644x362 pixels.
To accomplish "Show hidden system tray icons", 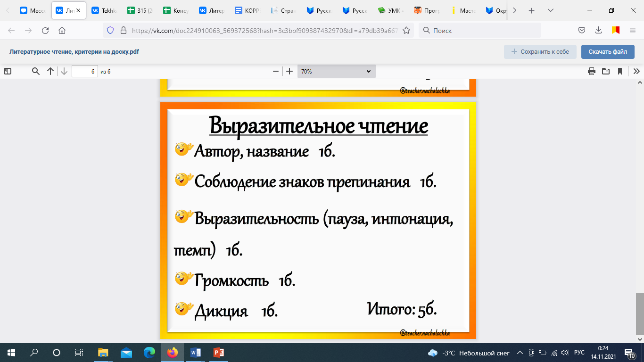I will (520, 353).
